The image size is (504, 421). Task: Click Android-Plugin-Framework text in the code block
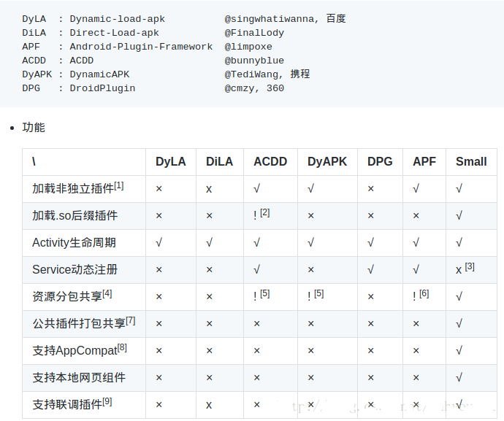pyautogui.click(x=141, y=47)
